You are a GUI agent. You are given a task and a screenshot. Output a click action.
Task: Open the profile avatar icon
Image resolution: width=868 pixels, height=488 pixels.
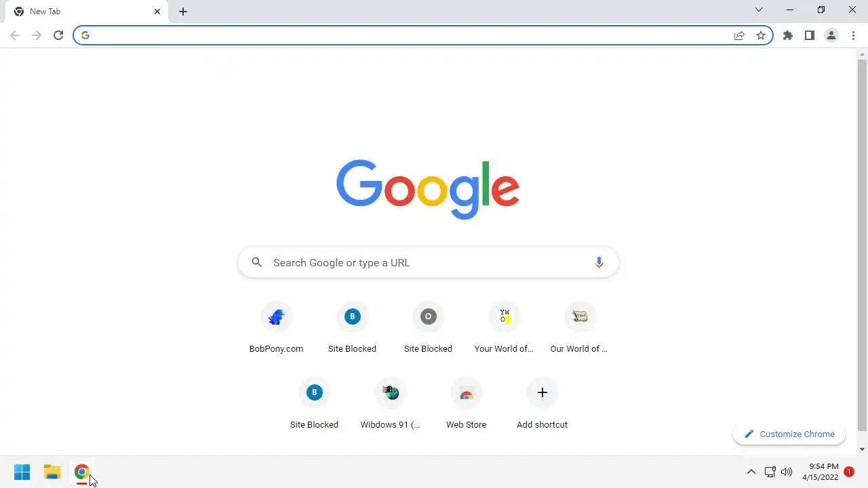click(831, 35)
